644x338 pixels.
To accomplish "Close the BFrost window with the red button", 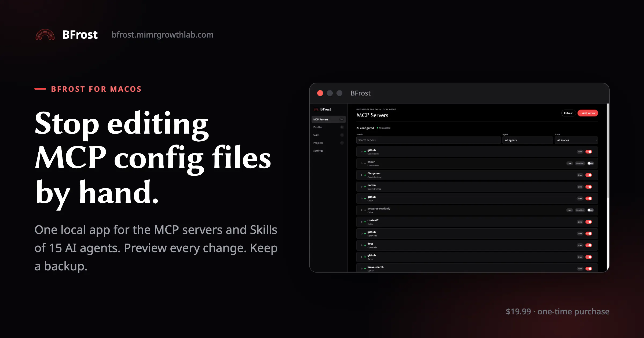I will pyautogui.click(x=320, y=93).
